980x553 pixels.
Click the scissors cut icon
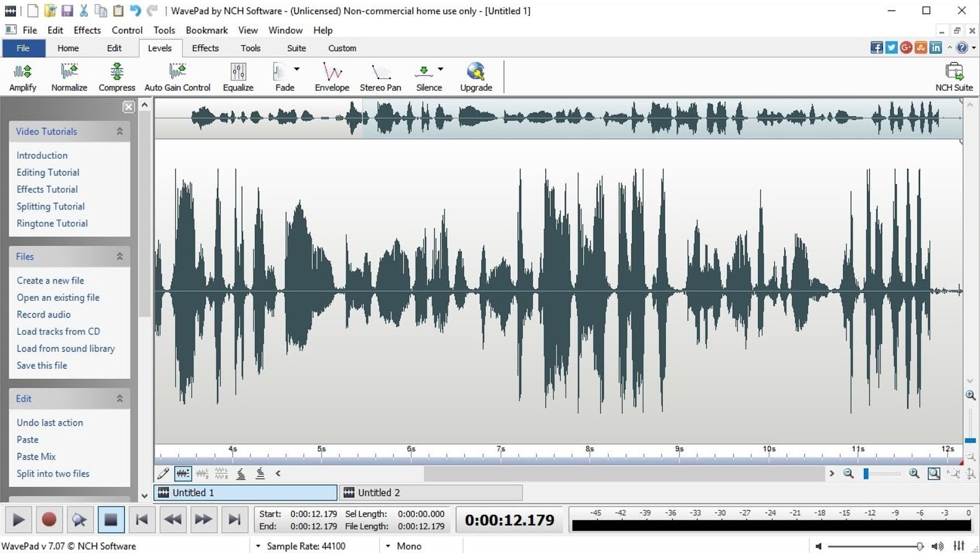click(83, 11)
